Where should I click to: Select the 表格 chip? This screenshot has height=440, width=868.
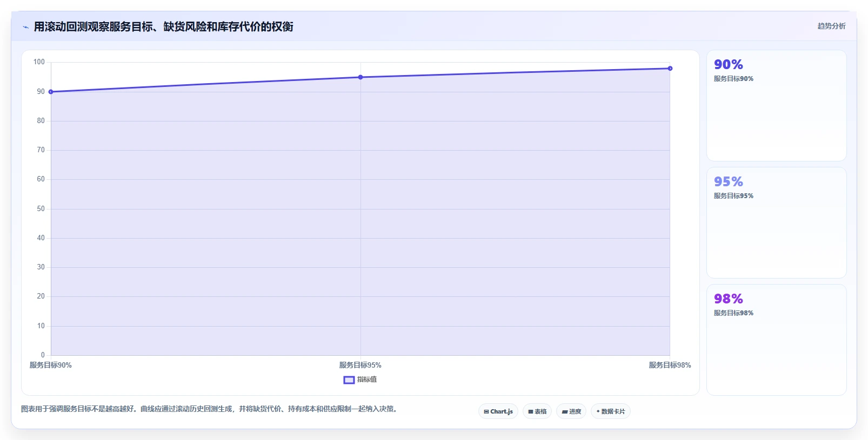(x=537, y=411)
